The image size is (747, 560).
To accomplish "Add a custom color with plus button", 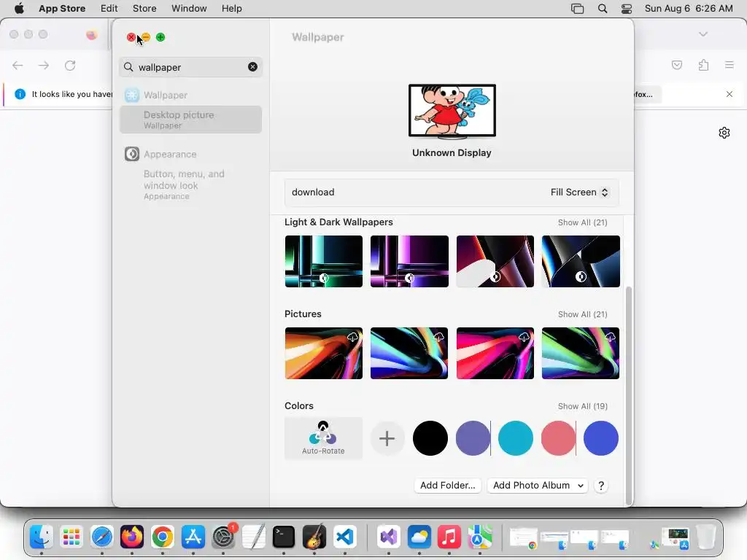I will click(x=387, y=438).
